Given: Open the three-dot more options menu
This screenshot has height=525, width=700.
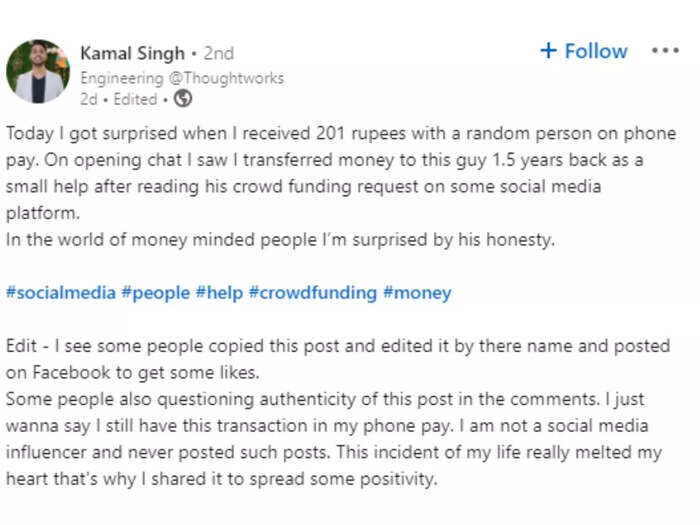Looking at the screenshot, I should (665, 50).
